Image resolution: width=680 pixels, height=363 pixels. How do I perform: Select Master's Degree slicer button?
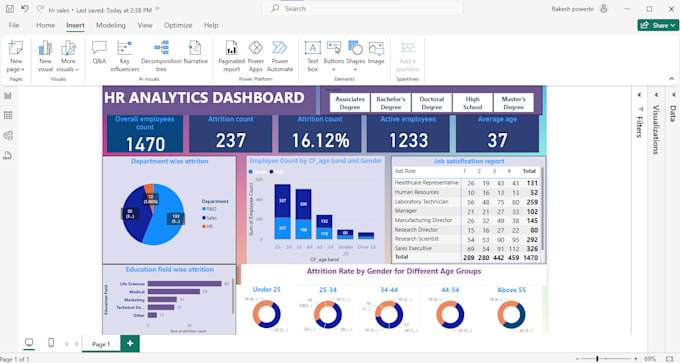513,103
